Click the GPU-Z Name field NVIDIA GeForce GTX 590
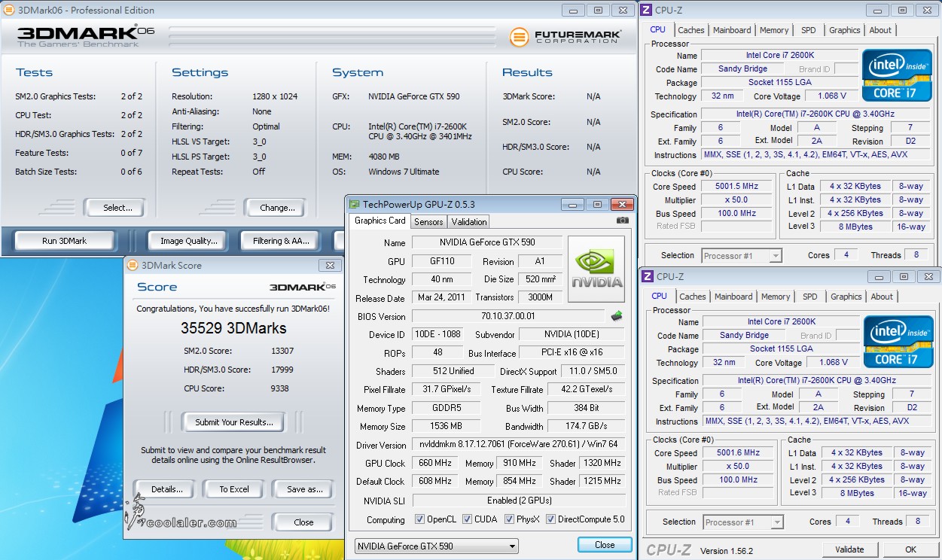The width and height of the screenshot is (942, 560). pos(486,242)
